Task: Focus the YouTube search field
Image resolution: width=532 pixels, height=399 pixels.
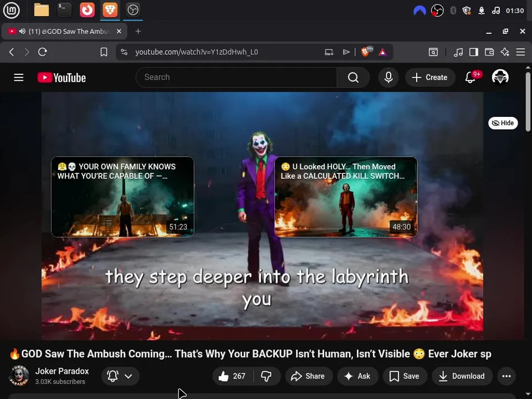Action: pos(236,78)
